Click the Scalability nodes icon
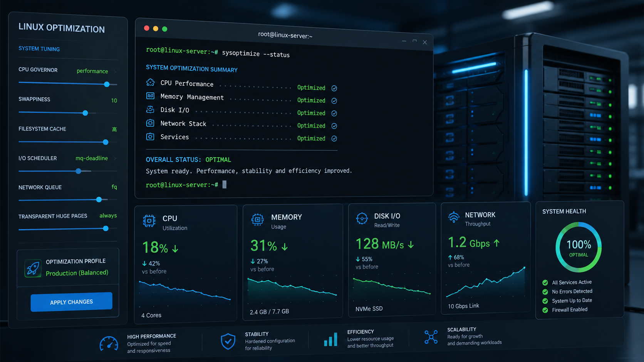Screen dimensions: 644x362 (x=431, y=337)
